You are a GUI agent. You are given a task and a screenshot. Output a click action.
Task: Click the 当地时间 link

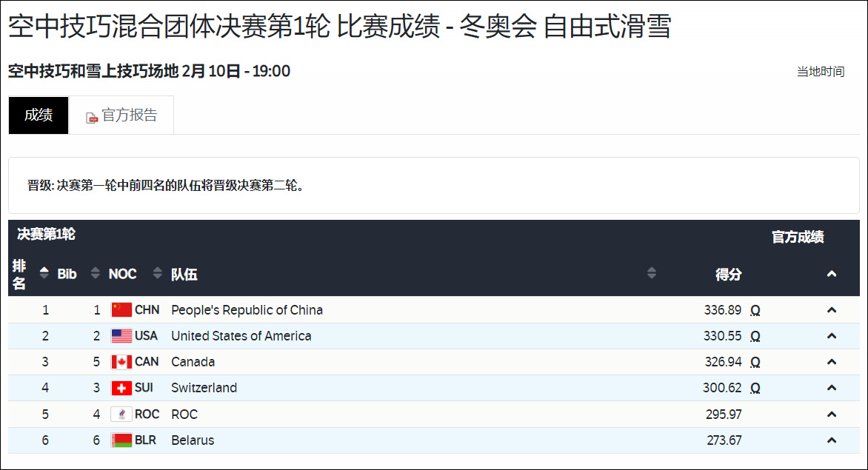821,72
